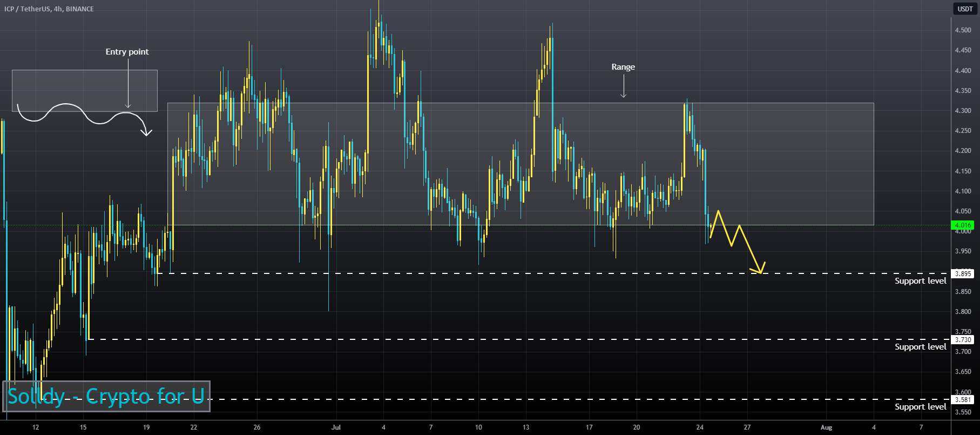The image size is (980, 435).
Task: Click the 3.650 price axis label
Action: tap(963, 372)
